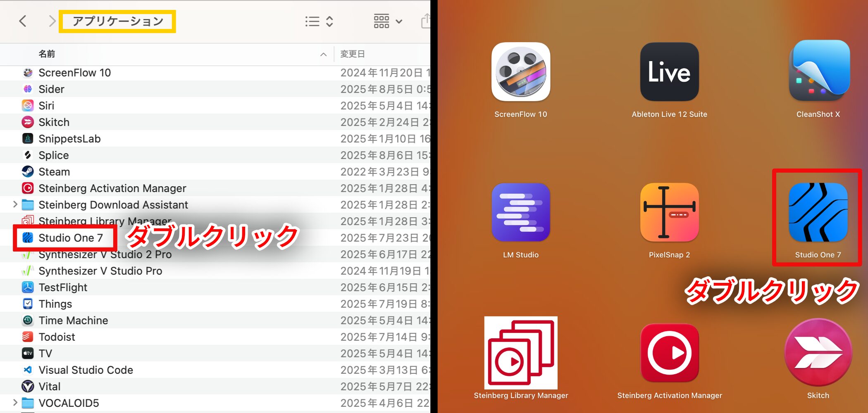Click the Finder forward navigation arrow
The width and height of the screenshot is (868, 413).
(52, 21)
